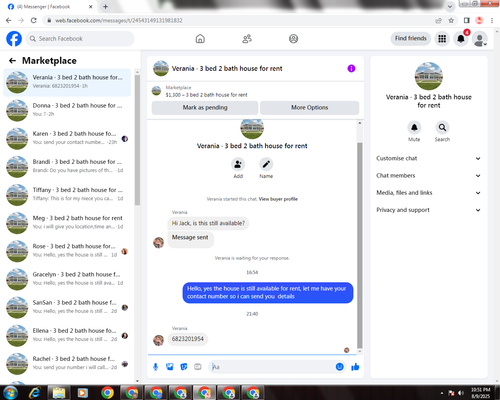Open SanSan 3 bed 2 bath chat
500x400 pixels.
tap(67, 307)
